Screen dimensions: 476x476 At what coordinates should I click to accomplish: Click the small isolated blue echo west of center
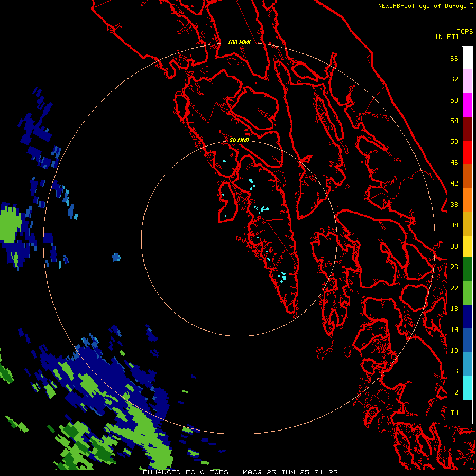116,257
